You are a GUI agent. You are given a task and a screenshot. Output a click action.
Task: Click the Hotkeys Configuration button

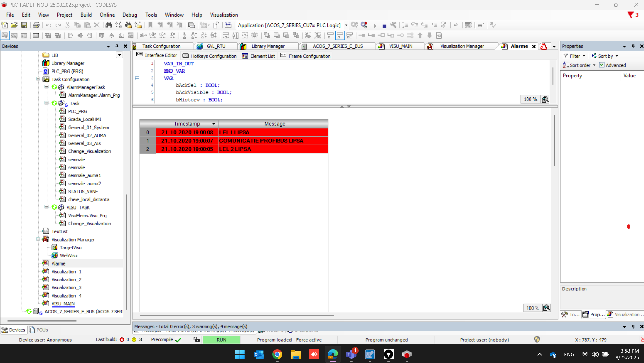209,56
